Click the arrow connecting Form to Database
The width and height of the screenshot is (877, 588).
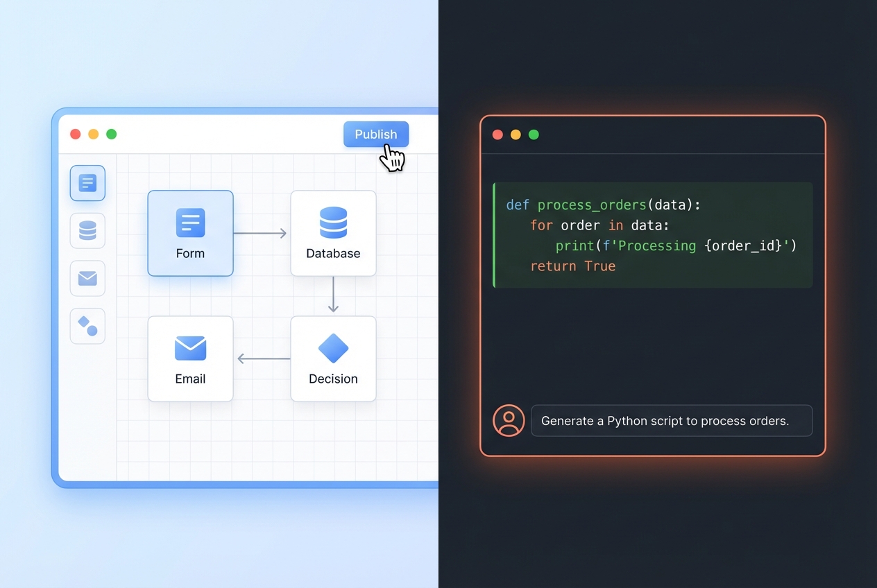tap(262, 233)
